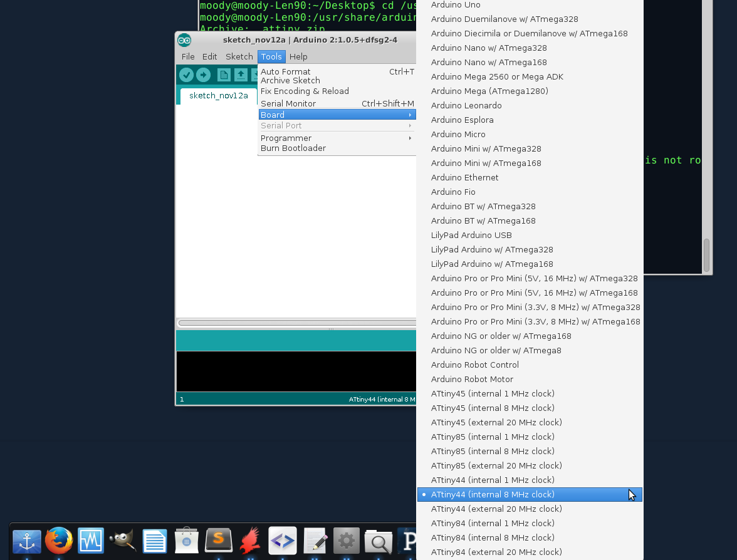The image size is (737, 560).
Task: Select ATtiny44 (internal 1 MHz clock) board
Action: click(x=530, y=480)
